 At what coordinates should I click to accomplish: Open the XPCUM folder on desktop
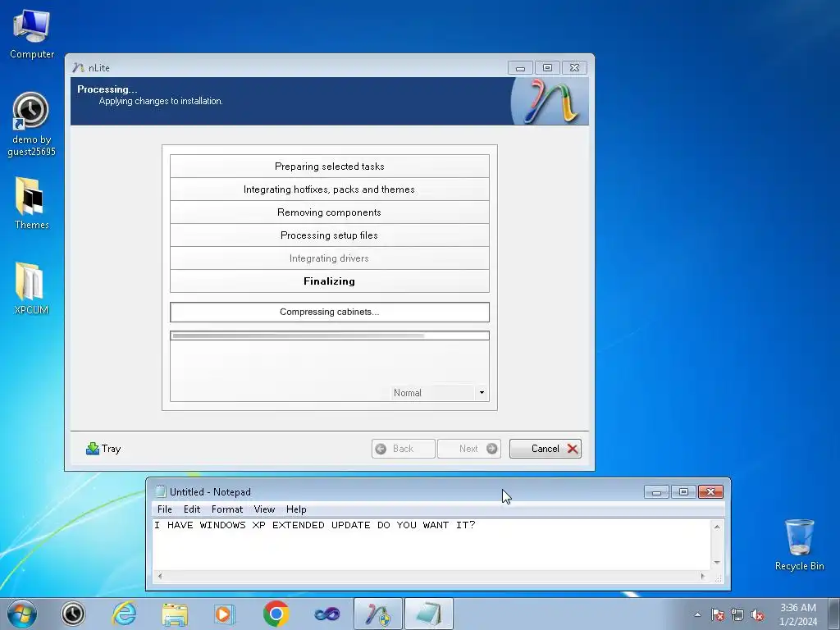[31, 288]
